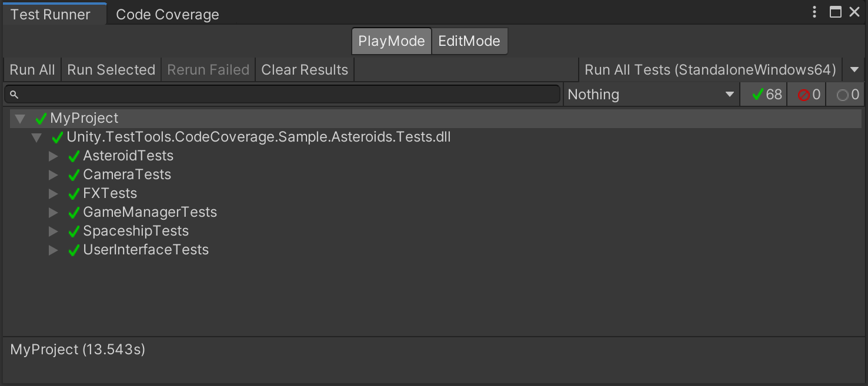Expand the GameManagerTests group
The height and width of the screenshot is (386, 868).
pyautogui.click(x=53, y=212)
